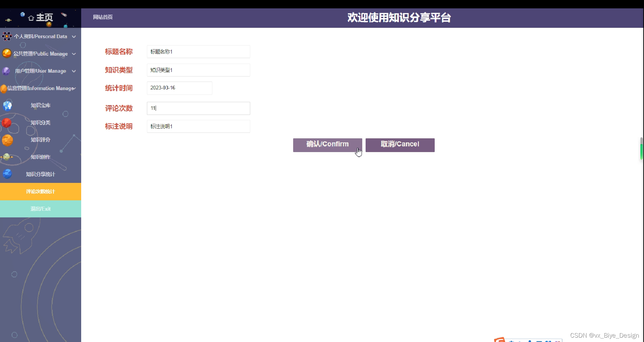Open the 用户管理/User Manage menu

tap(41, 71)
